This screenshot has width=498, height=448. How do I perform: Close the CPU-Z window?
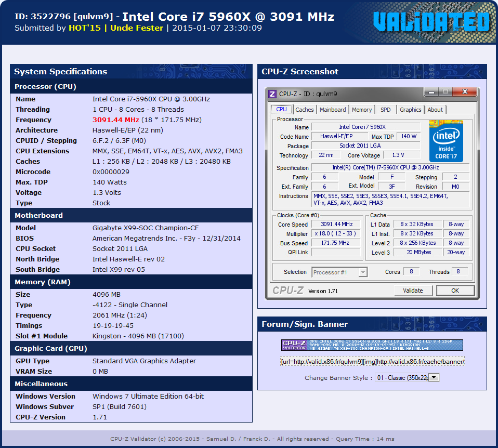(465, 92)
